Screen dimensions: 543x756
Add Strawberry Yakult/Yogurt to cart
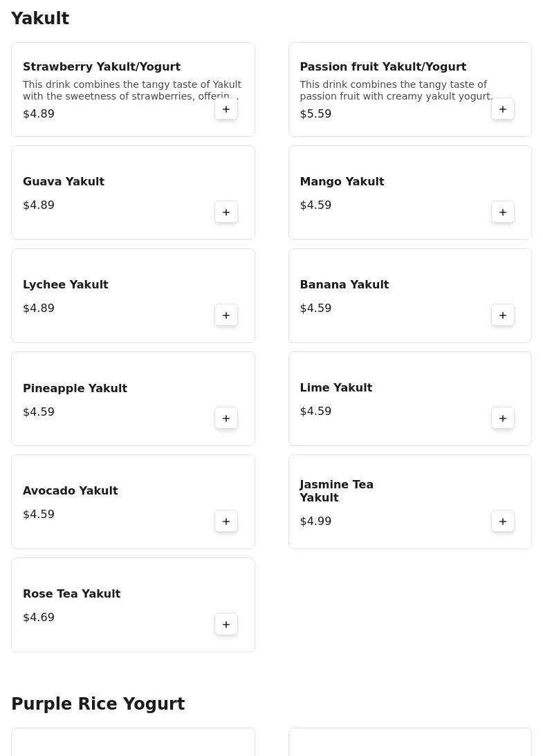pyautogui.click(x=226, y=109)
